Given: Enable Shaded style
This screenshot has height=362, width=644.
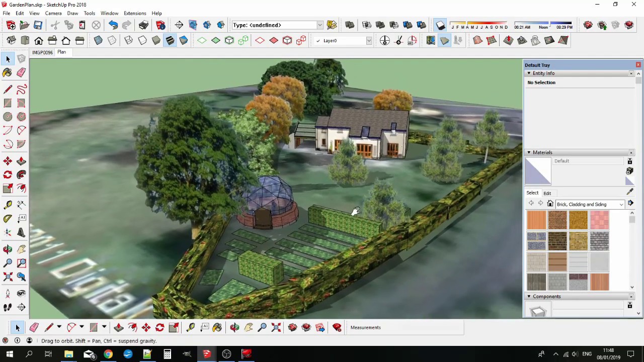Looking at the screenshot, I should tap(156, 41).
